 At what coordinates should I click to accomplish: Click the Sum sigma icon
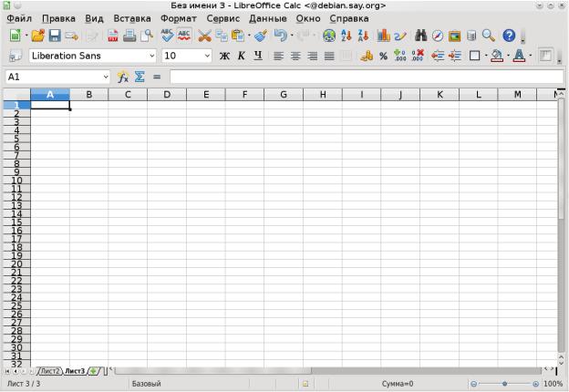[140, 77]
